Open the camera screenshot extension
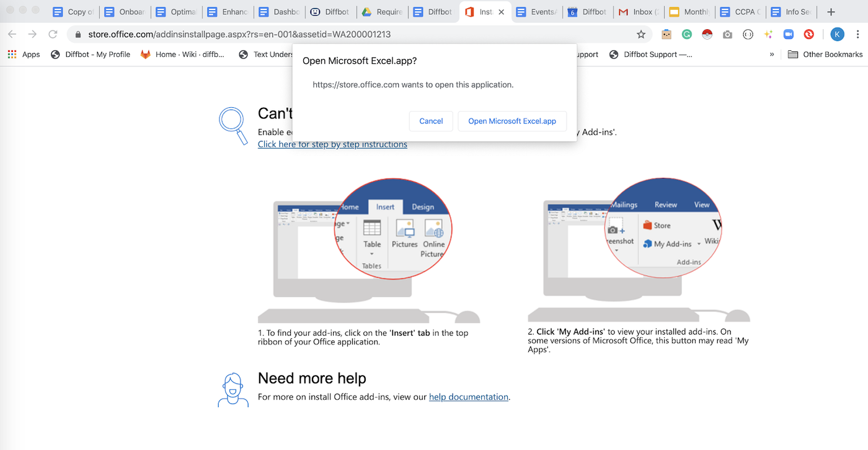The image size is (868, 450). (x=728, y=35)
